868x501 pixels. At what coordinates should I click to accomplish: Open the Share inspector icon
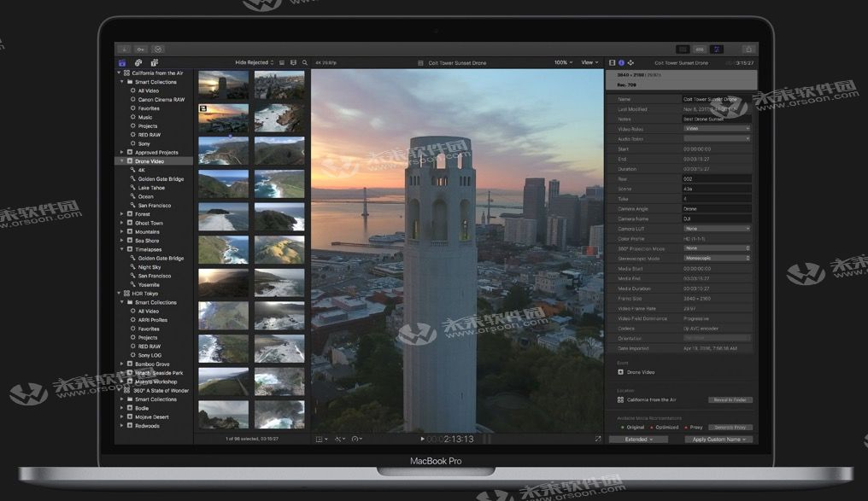(x=630, y=63)
